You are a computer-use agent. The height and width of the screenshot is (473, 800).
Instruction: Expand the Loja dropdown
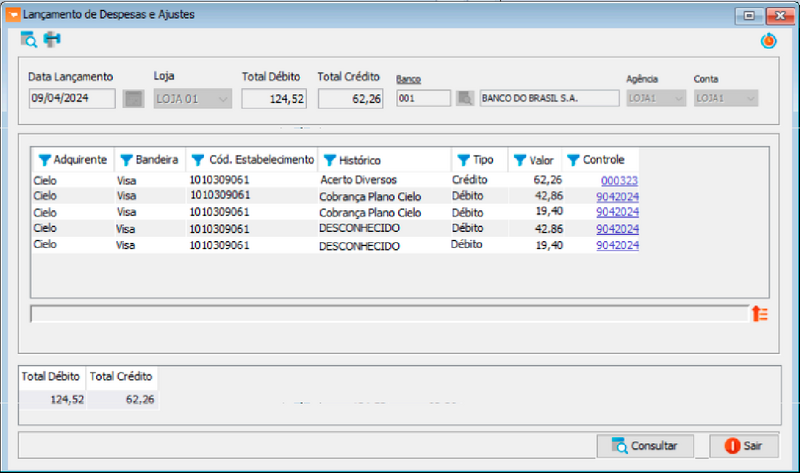222,98
